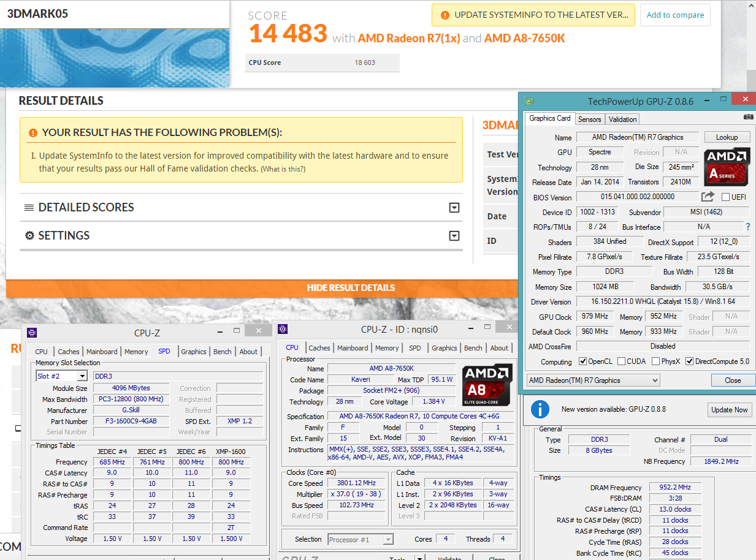The width and height of the screenshot is (756, 560).
Task: Click the Update Now button
Action: 729,410
